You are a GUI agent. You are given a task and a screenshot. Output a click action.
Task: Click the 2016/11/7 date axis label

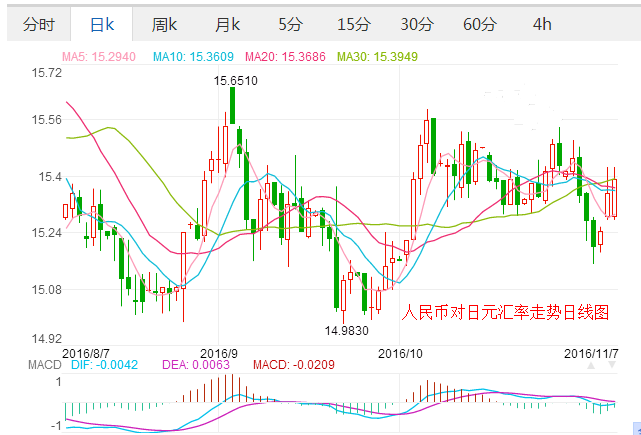(591, 353)
